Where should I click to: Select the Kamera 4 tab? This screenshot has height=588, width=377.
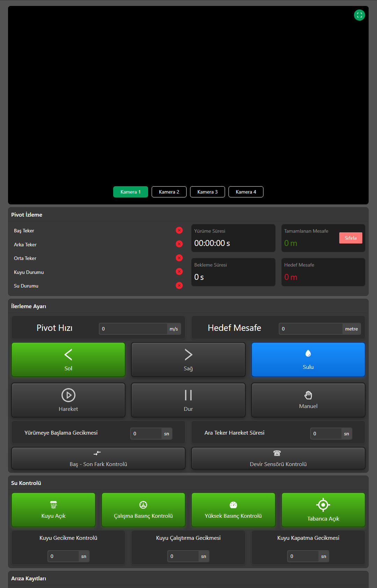[246, 192]
